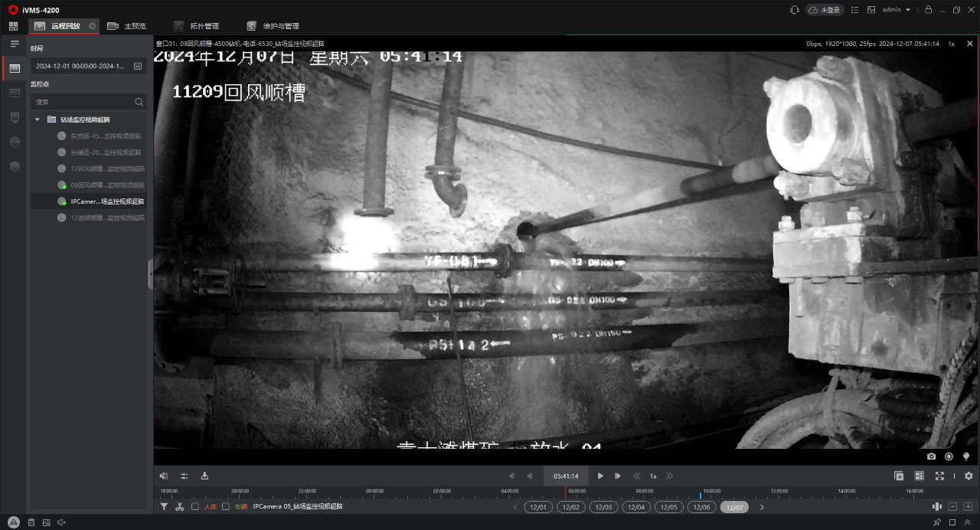Click the video clipping scissors icon

179,507
